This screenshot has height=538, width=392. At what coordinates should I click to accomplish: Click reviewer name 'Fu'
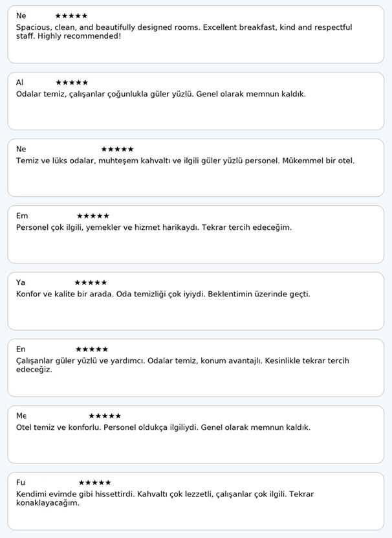[x=21, y=482]
